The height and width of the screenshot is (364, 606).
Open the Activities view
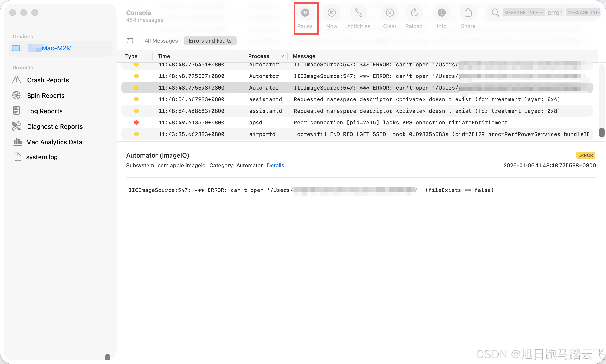(x=358, y=13)
